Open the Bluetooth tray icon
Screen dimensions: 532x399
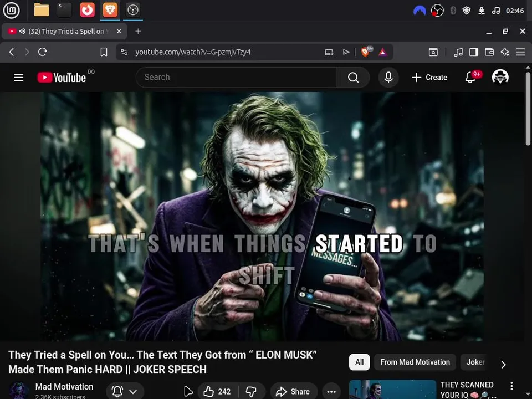tap(453, 11)
